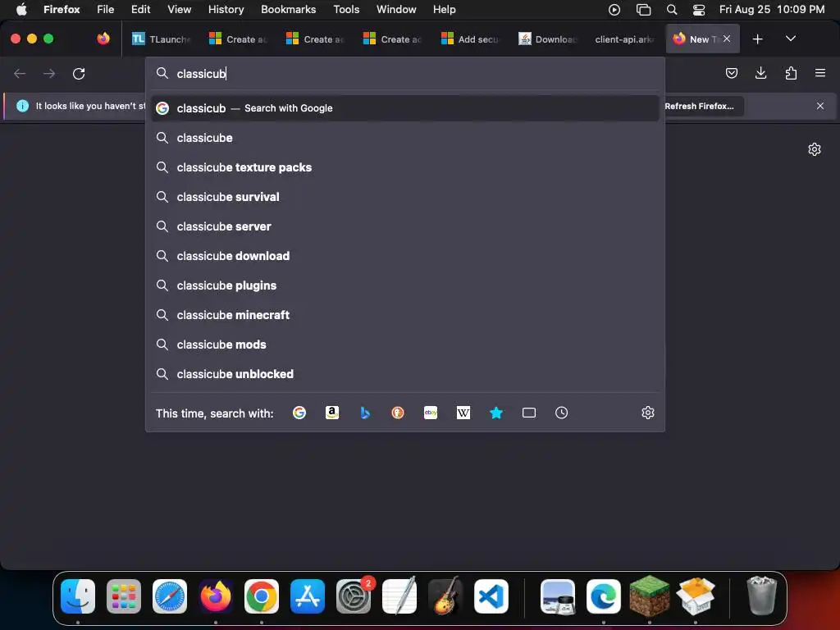Open Firefox application hamburger menu
The height and width of the screenshot is (630, 840).
[820, 73]
